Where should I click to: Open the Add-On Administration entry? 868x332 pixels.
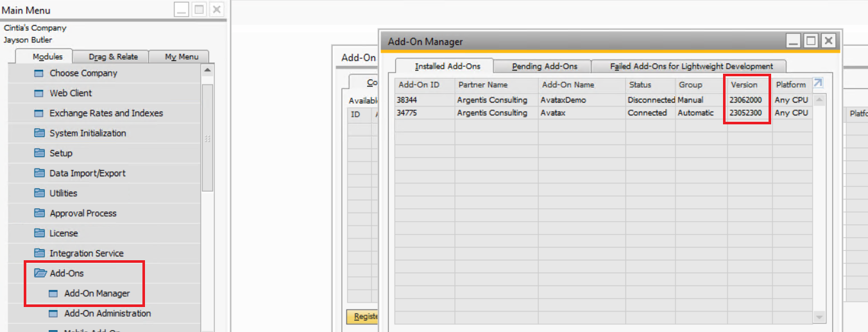(x=107, y=313)
